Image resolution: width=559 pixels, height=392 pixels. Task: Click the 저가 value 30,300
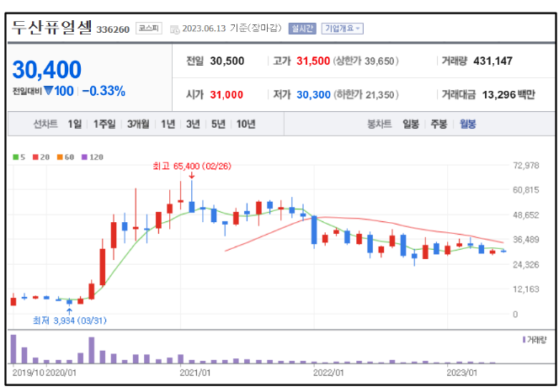(x=313, y=95)
